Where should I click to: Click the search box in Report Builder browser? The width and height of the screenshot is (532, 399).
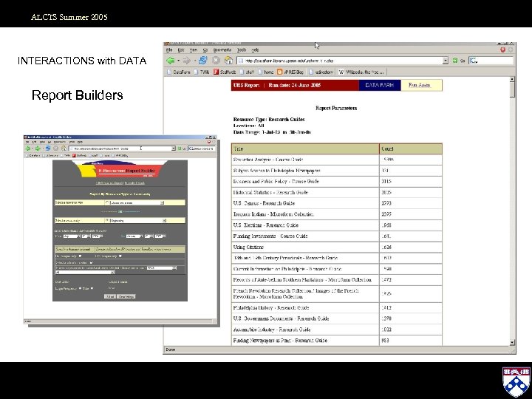point(202,149)
